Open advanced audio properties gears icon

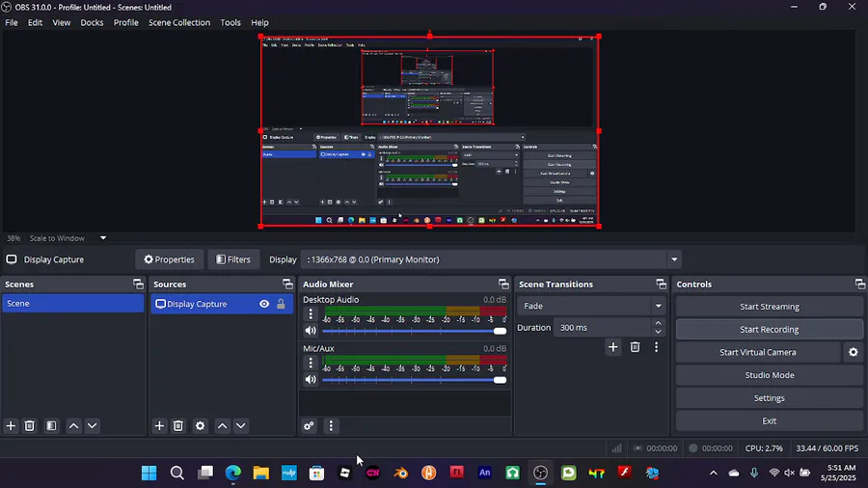pyautogui.click(x=309, y=425)
